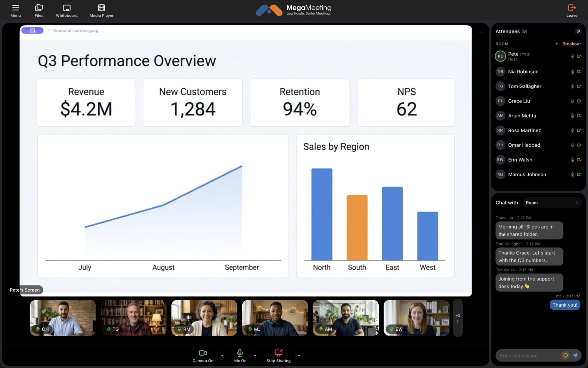The height and width of the screenshot is (368, 588).
Task: Toggle Rosa Martinez's camera
Action: pyautogui.click(x=579, y=130)
